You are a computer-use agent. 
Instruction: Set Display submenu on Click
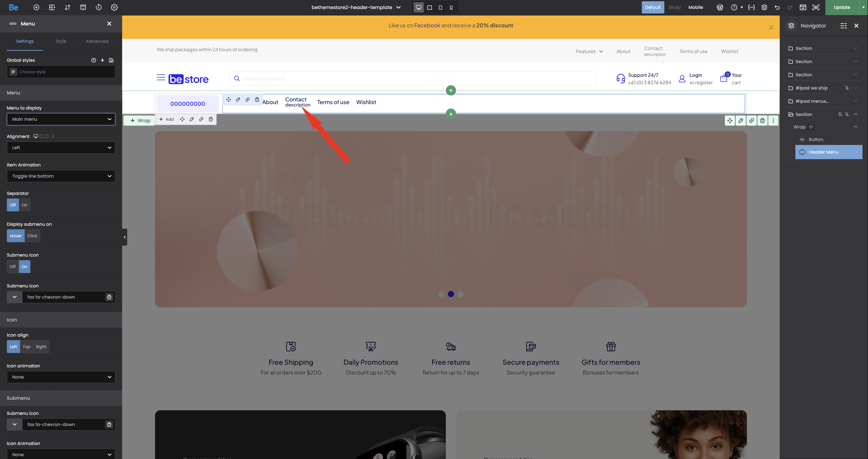coord(32,236)
